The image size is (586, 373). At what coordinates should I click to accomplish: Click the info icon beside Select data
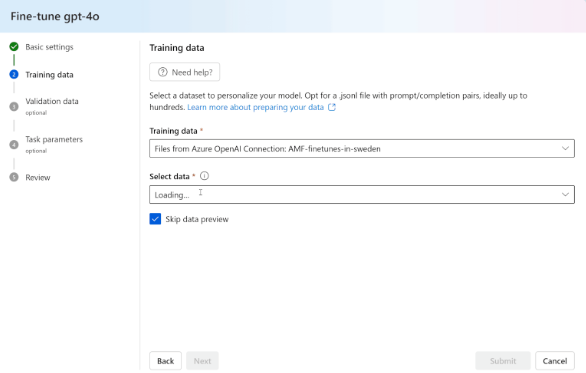[x=204, y=176]
